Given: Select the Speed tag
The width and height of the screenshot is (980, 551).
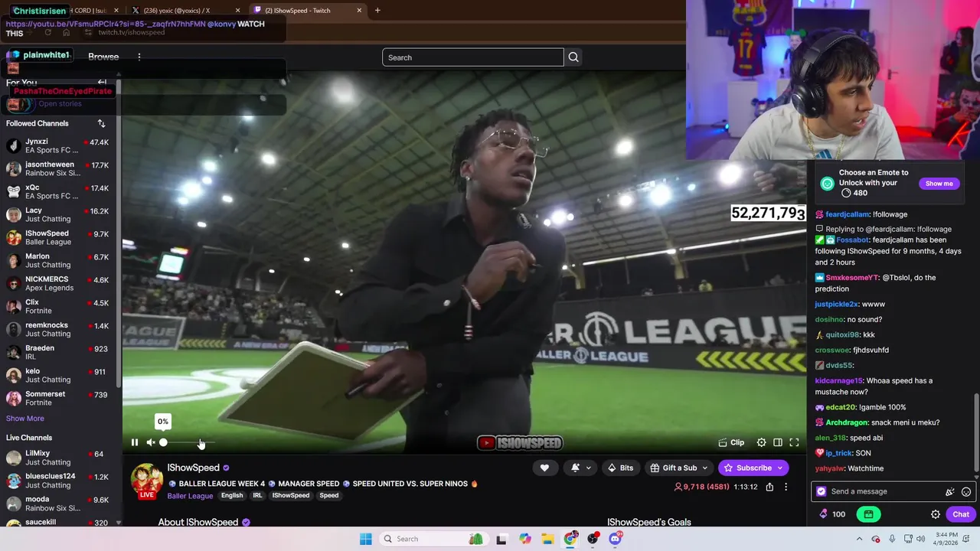Looking at the screenshot, I should [x=329, y=496].
